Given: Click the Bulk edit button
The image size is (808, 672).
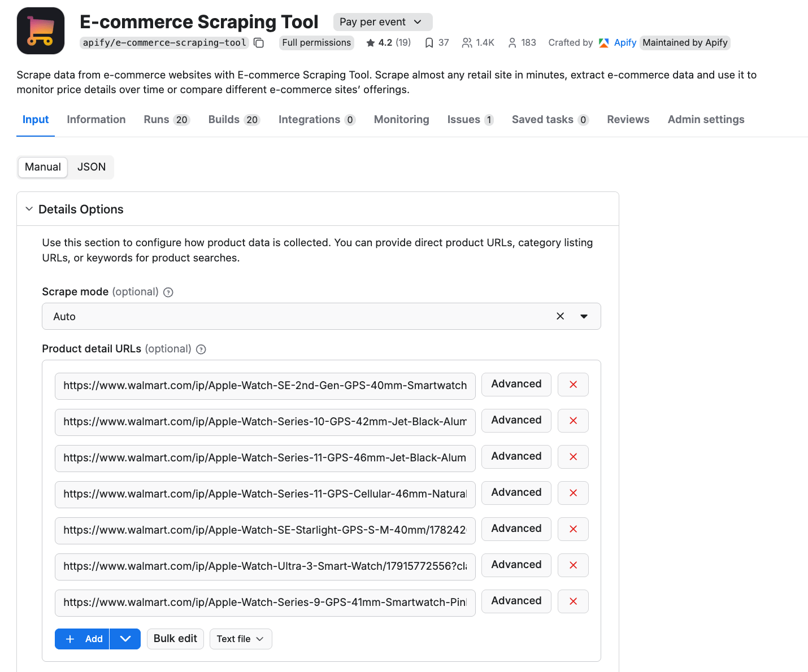Looking at the screenshot, I should (x=175, y=639).
